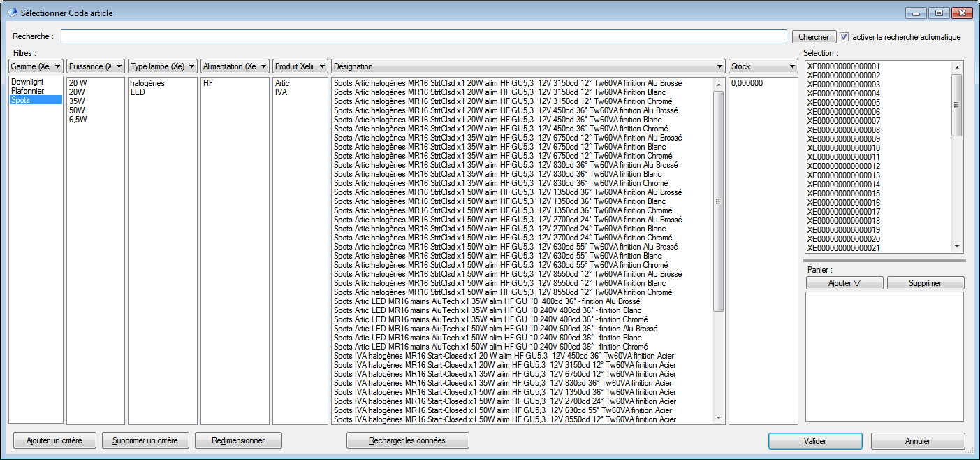Image resolution: width=980 pixels, height=460 pixels.
Task: Select Plafonnier in Gamme list
Action: click(x=35, y=92)
